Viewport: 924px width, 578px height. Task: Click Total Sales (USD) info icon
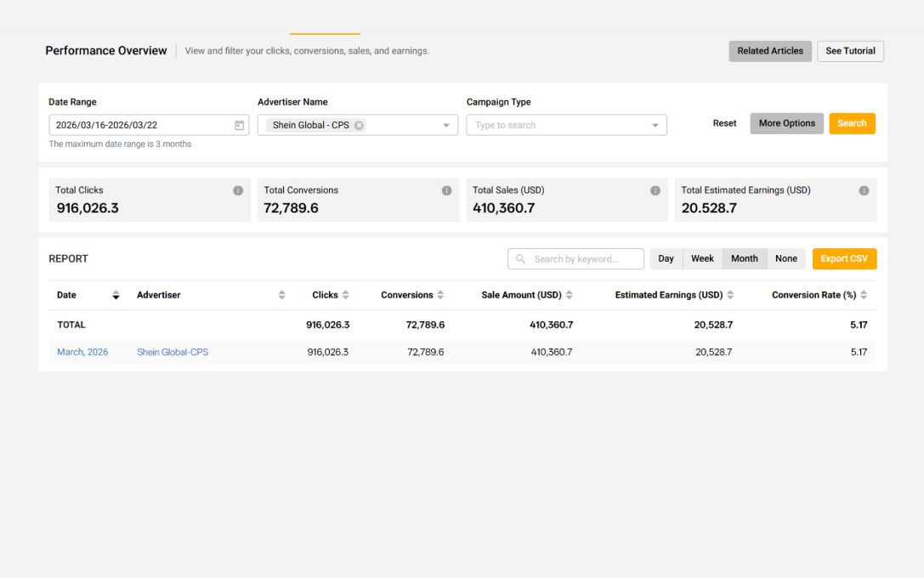click(655, 190)
